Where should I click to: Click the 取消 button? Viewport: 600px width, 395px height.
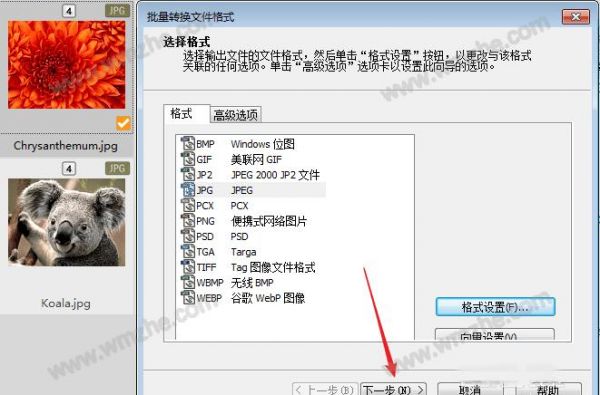(470, 389)
